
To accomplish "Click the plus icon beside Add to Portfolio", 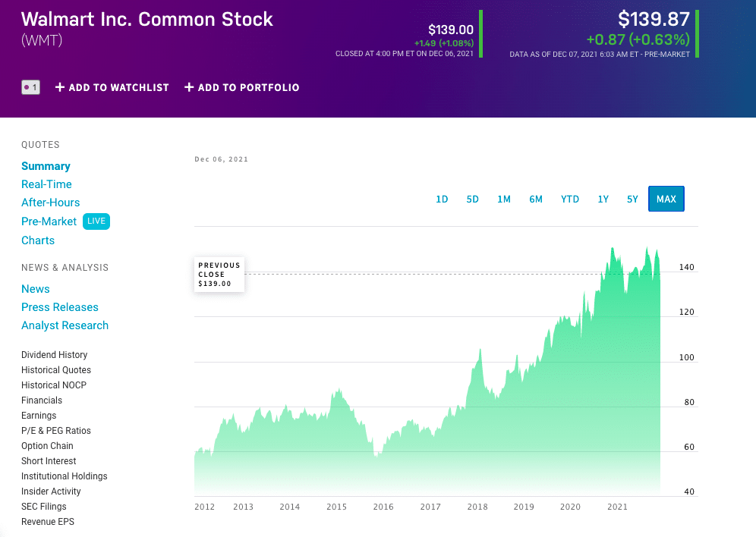I will pos(189,87).
